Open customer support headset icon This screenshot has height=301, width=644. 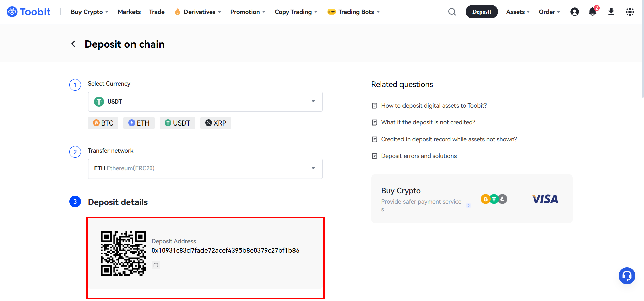coord(627,276)
